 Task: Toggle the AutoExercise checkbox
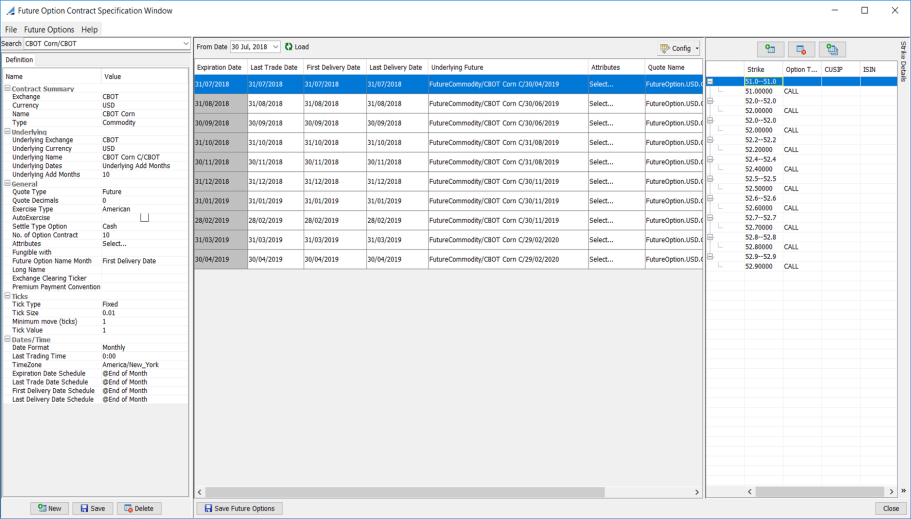coord(144,217)
